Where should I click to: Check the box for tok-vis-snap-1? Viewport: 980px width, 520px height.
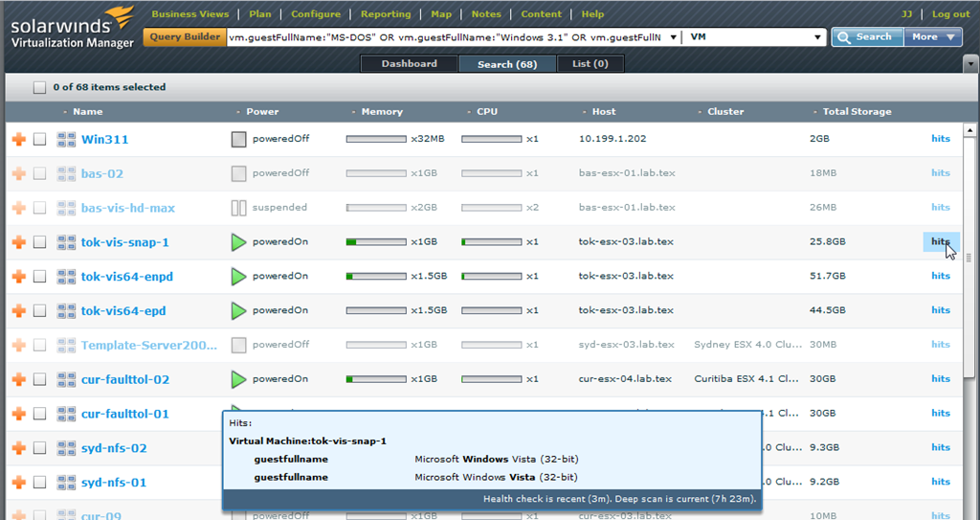39,242
